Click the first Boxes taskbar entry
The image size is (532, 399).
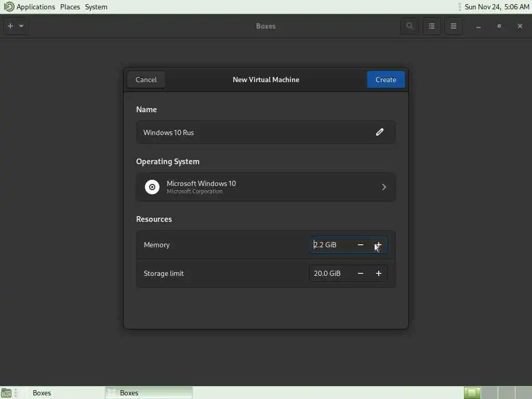[42, 393]
